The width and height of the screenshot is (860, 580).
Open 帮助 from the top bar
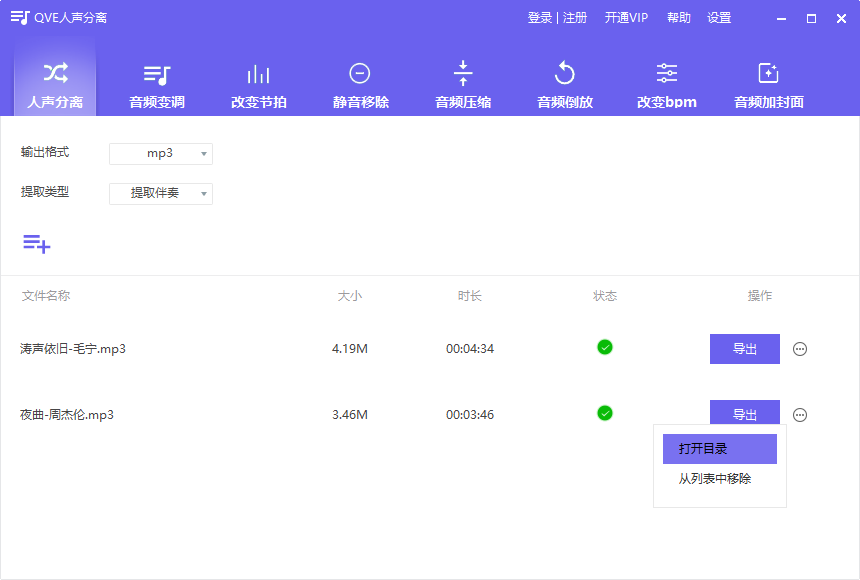(677, 17)
